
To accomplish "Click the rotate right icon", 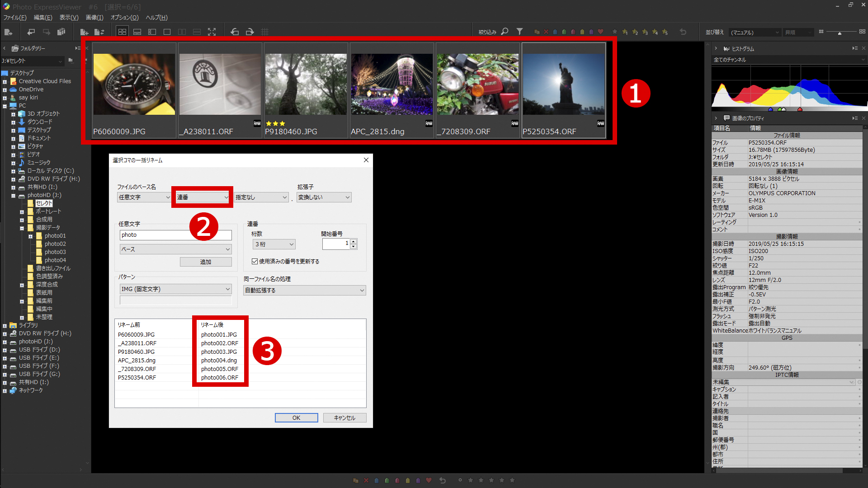I will pyautogui.click(x=250, y=32).
